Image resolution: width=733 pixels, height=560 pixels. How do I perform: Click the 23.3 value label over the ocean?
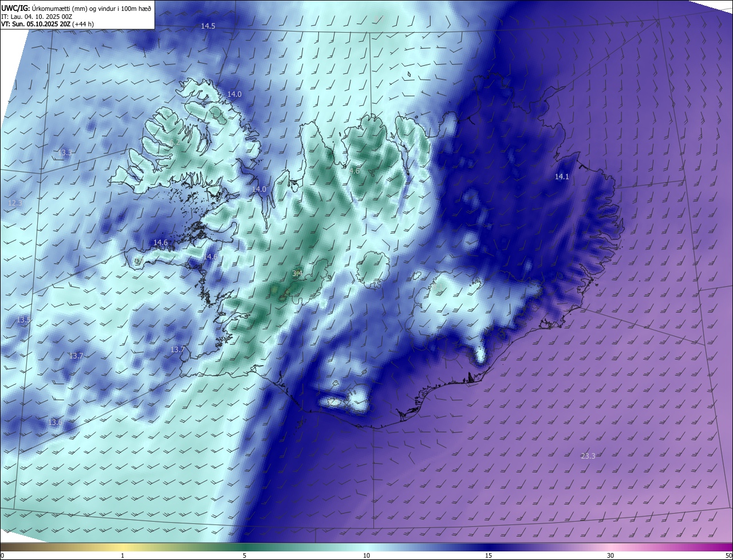pyautogui.click(x=588, y=456)
